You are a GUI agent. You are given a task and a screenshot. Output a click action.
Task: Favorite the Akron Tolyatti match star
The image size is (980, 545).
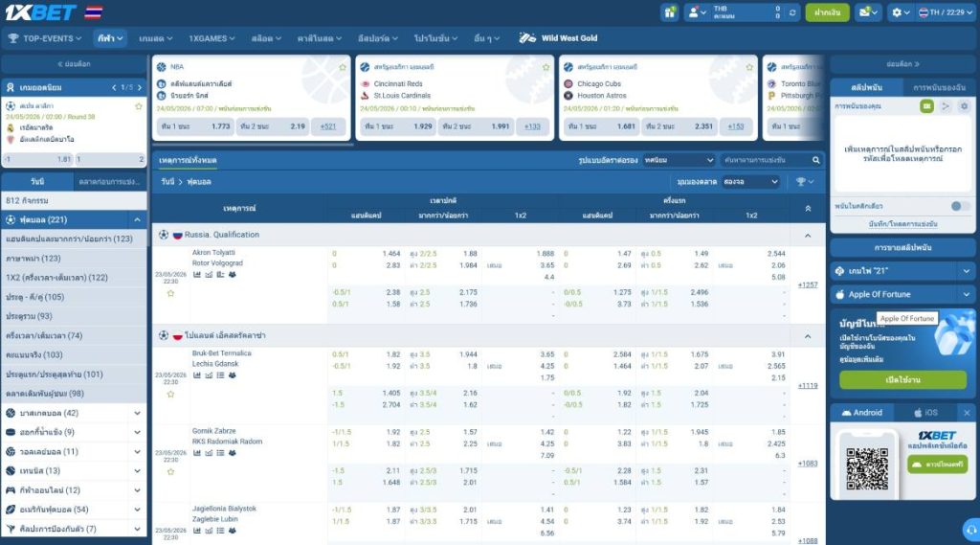[x=170, y=293]
